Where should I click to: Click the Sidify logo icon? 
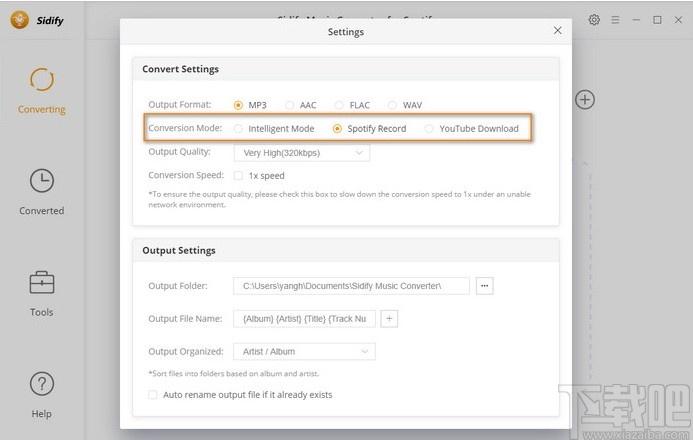20,20
